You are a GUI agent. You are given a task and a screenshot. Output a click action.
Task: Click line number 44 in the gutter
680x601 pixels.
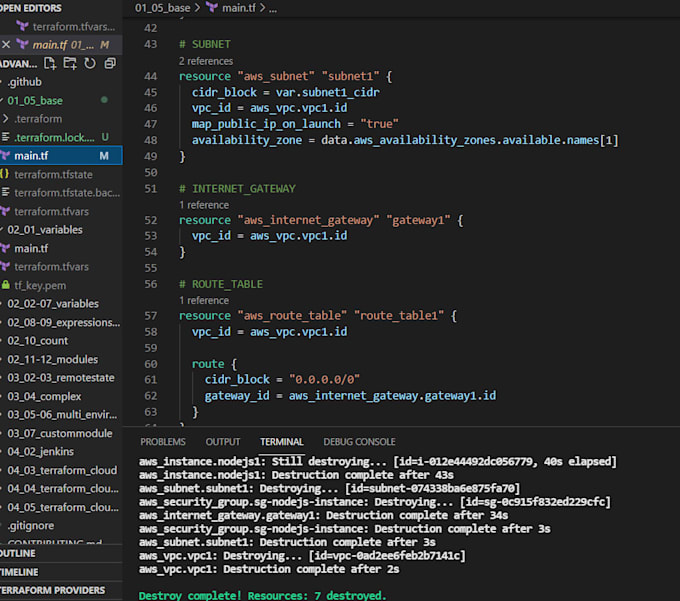(150, 76)
